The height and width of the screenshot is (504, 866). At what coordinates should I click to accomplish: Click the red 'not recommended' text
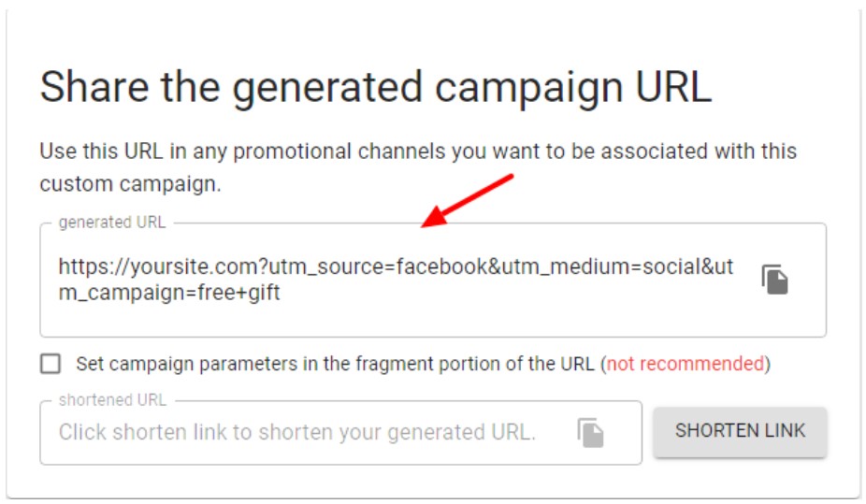click(685, 364)
